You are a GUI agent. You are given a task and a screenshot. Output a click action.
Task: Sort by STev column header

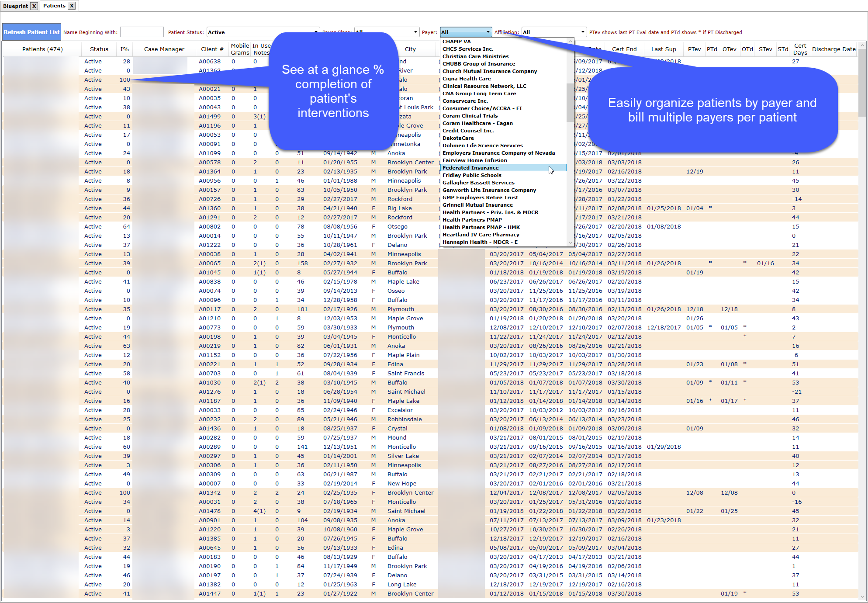coord(765,49)
